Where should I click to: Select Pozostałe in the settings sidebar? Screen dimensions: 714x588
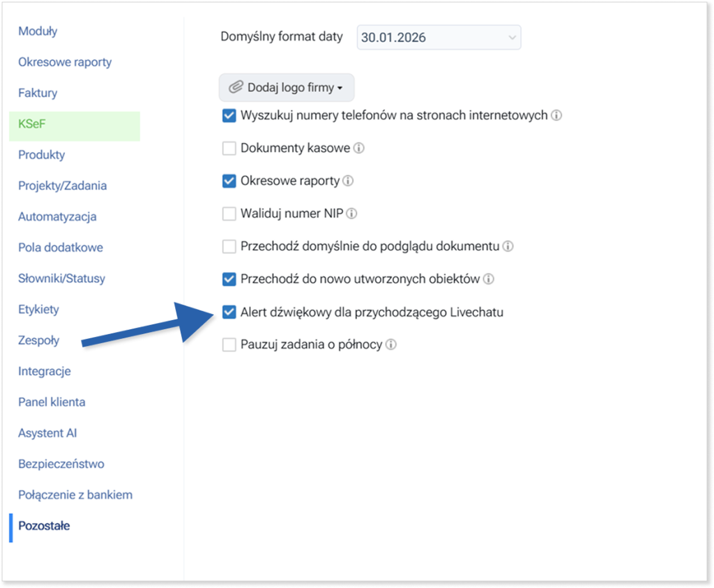point(44,526)
